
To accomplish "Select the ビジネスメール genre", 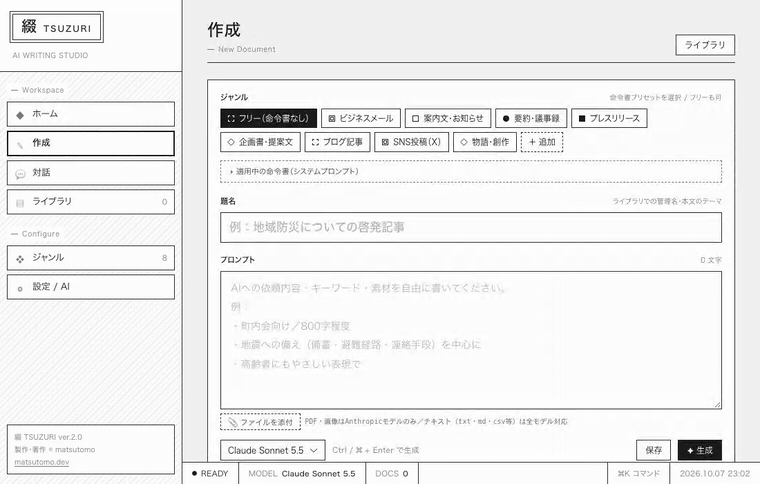I will (361, 118).
